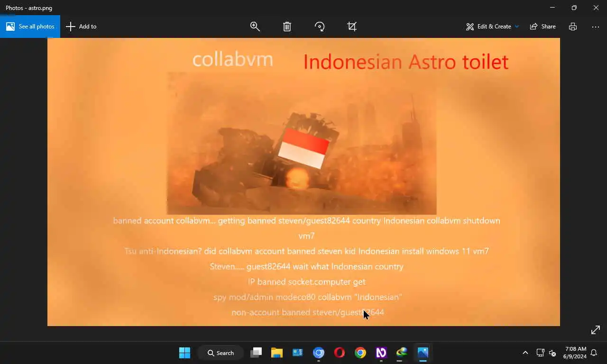The width and height of the screenshot is (607, 364).
Task: Open the clock showing 7:08 AM
Action: tap(575, 353)
